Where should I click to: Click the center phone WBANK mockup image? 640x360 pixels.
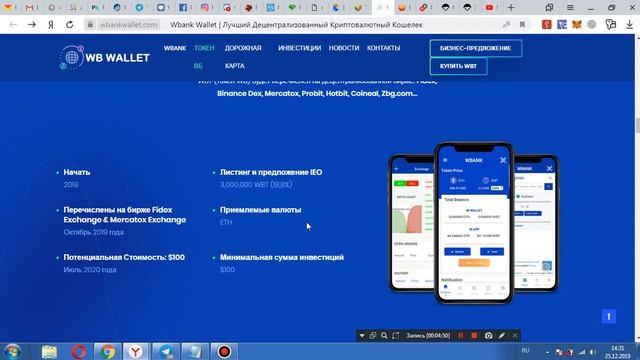473,223
